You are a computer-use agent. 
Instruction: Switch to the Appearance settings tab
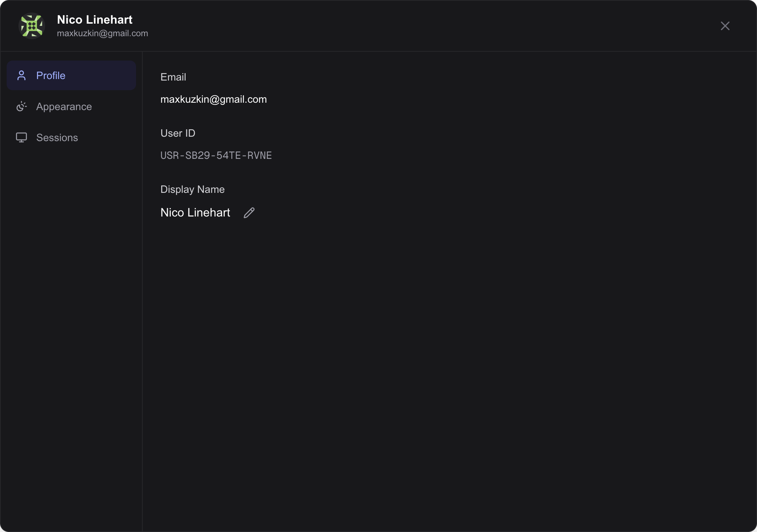pyautogui.click(x=64, y=106)
